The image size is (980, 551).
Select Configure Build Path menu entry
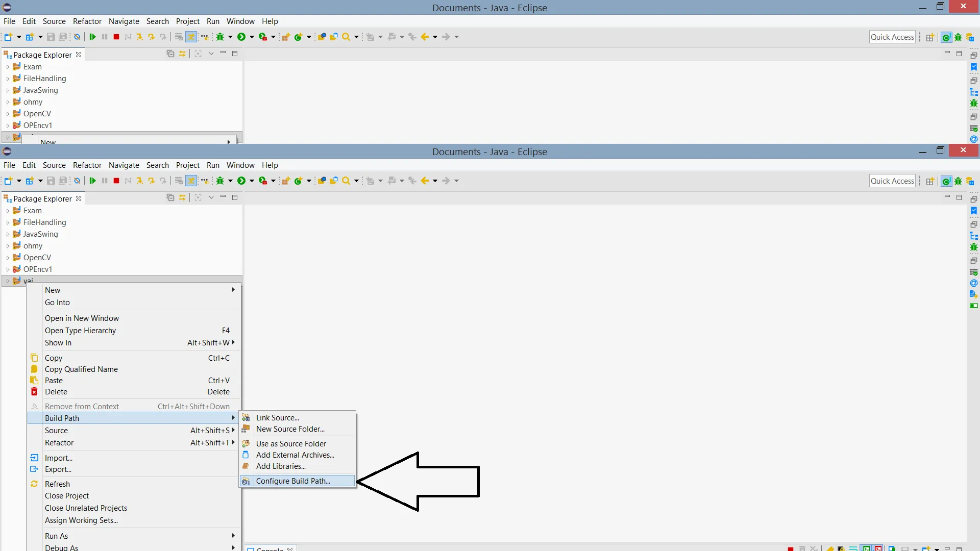(x=293, y=481)
